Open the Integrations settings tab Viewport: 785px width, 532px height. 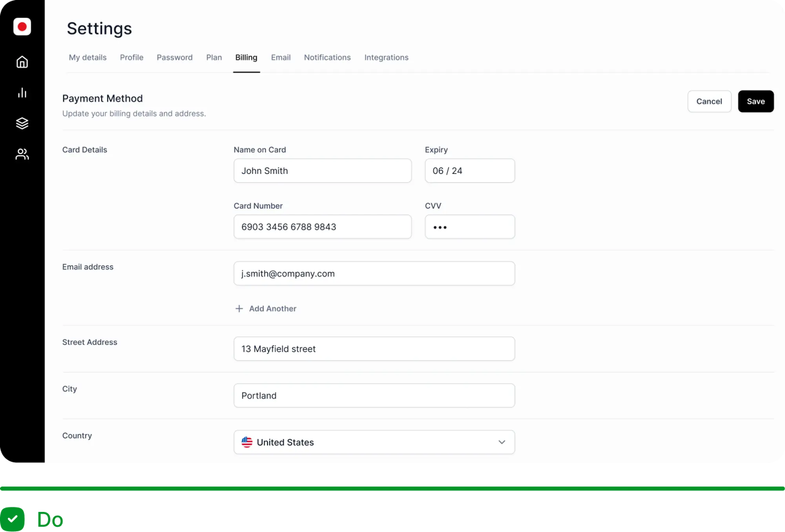point(386,57)
